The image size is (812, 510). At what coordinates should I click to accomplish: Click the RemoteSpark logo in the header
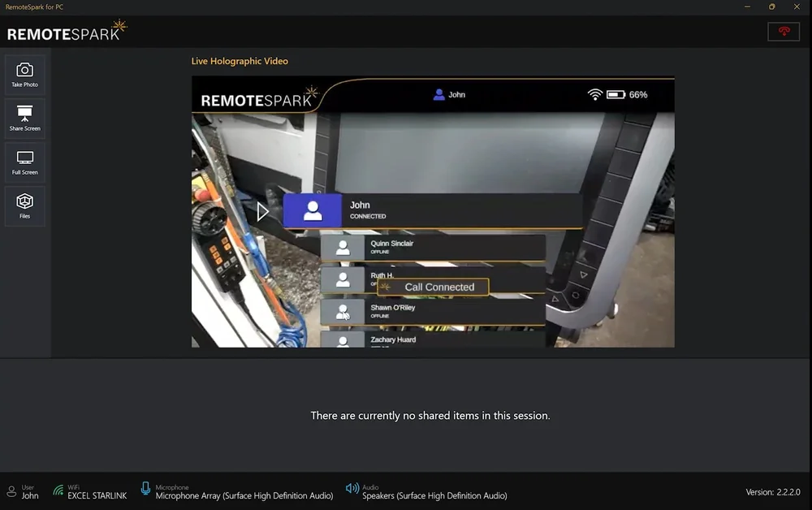[x=67, y=31]
